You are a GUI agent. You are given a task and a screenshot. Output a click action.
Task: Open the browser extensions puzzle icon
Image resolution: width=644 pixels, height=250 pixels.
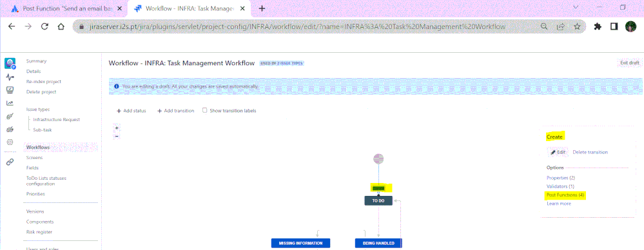tap(598, 26)
